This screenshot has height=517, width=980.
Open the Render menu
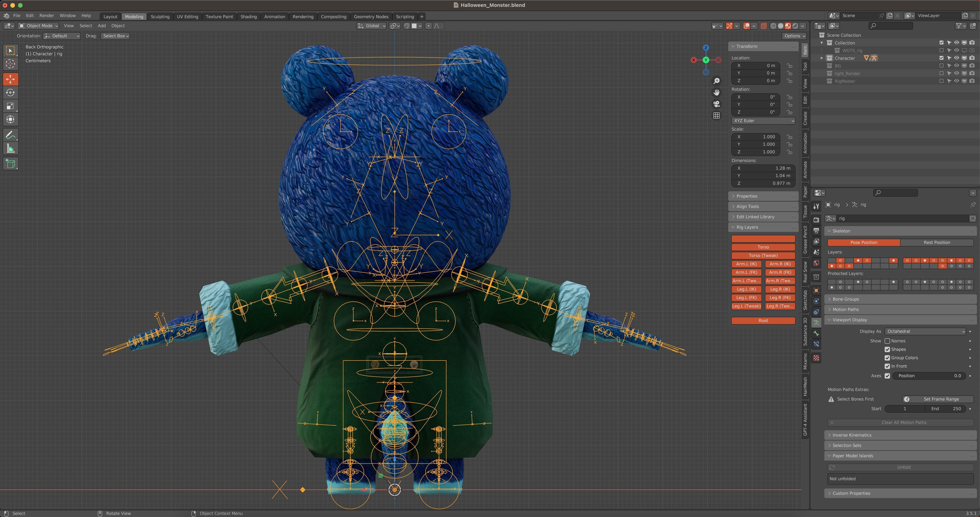(46, 16)
